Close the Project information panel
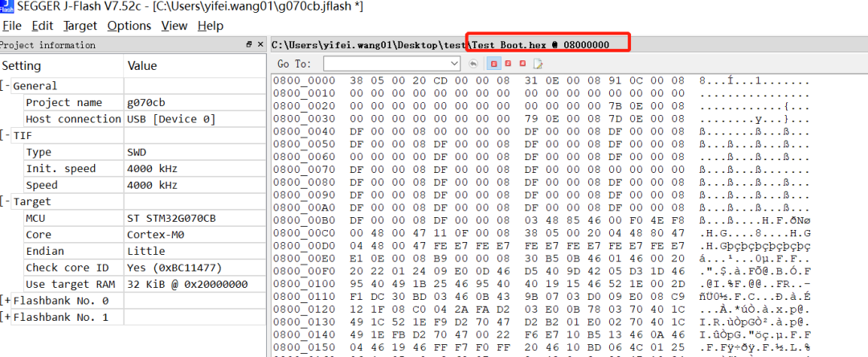868x357 pixels. coord(260,45)
